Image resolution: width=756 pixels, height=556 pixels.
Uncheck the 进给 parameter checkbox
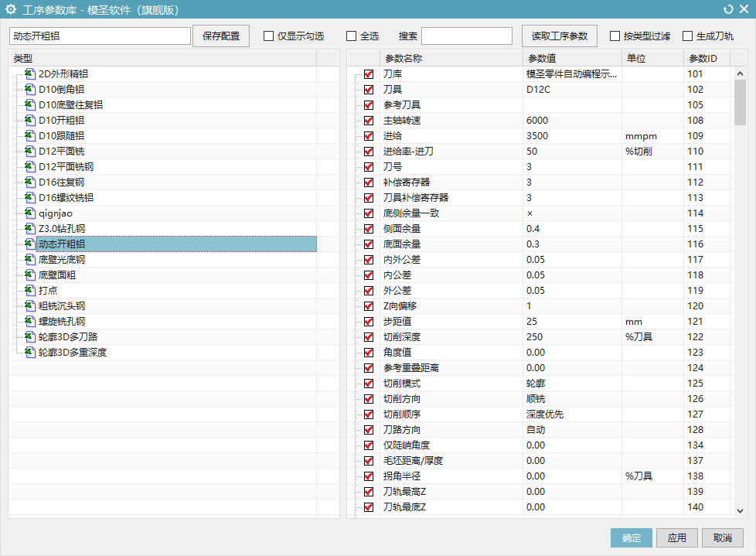[369, 136]
